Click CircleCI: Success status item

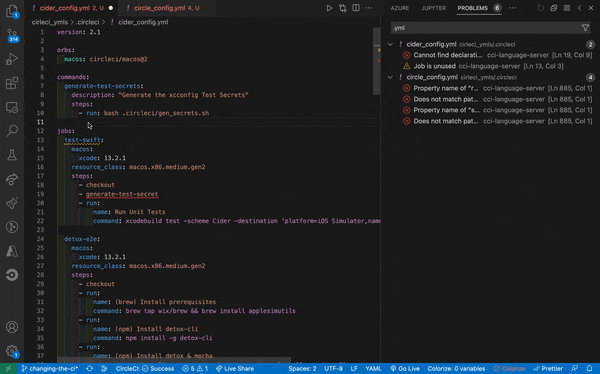[x=145, y=369]
